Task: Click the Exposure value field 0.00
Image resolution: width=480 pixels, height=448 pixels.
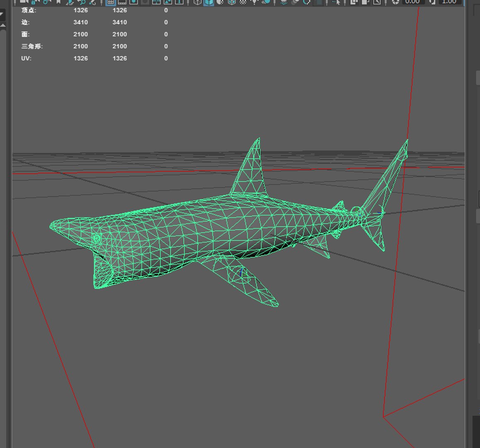Action: click(x=412, y=2)
